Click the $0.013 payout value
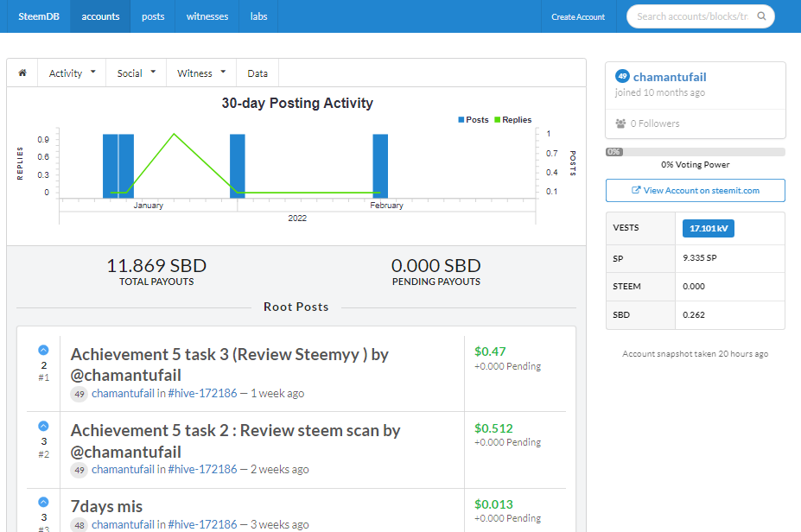The height and width of the screenshot is (532, 801). click(493, 504)
